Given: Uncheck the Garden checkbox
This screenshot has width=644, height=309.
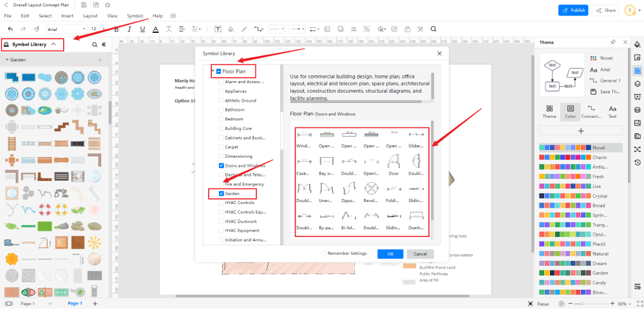Looking at the screenshot, I should coord(222,193).
